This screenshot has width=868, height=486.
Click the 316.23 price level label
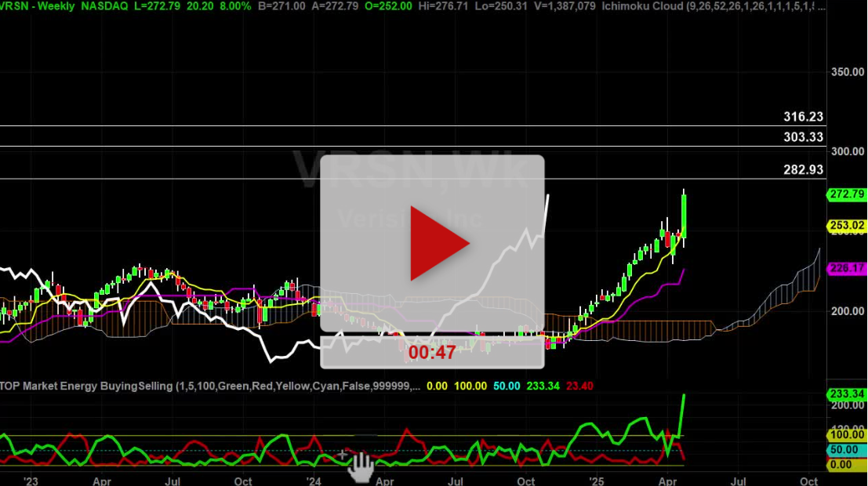tap(803, 117)
